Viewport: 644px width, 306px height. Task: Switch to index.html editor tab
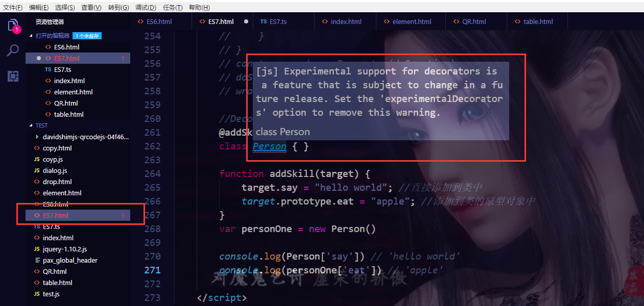346,21
